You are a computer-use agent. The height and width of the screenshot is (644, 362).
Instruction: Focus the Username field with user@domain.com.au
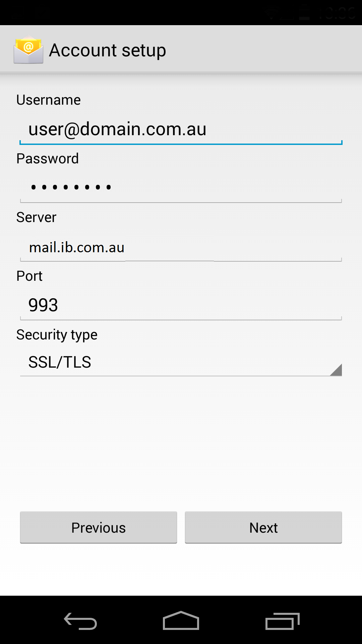click(x=181, y=129)
